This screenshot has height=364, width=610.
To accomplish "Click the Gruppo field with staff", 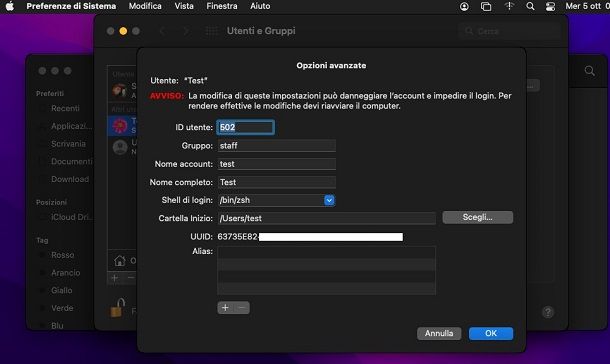I will pyautogui.click(x=277, y=146).
